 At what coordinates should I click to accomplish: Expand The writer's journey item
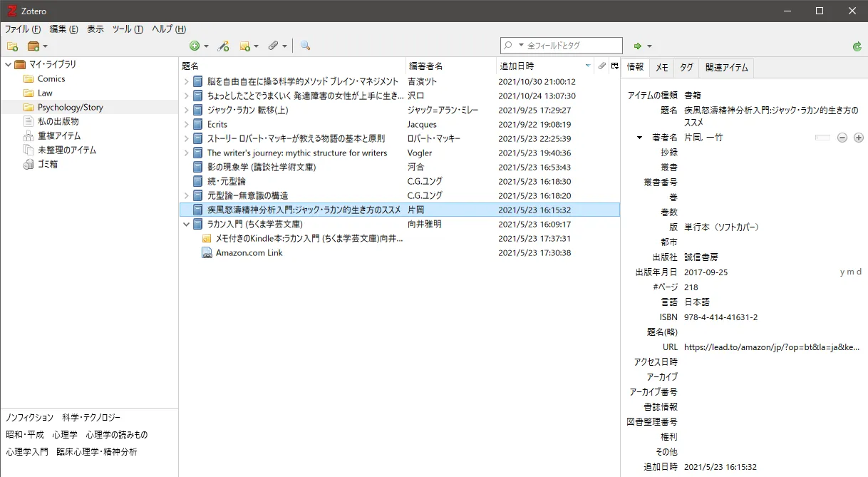click(x=187, y=153)
